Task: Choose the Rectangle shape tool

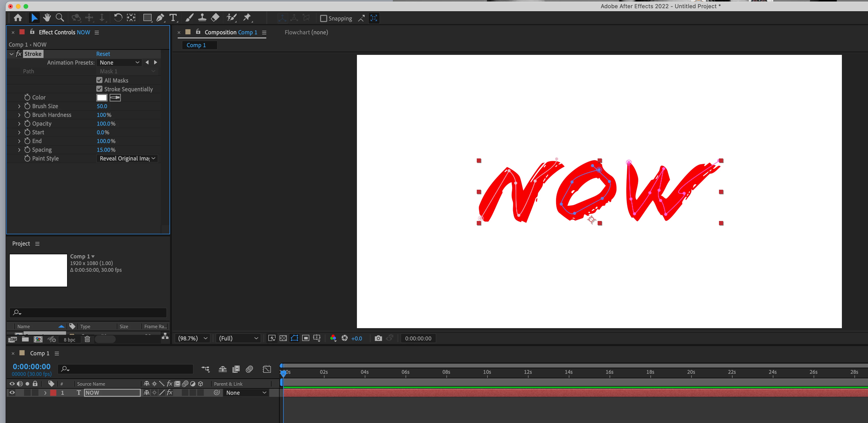Action: (147, 17)
